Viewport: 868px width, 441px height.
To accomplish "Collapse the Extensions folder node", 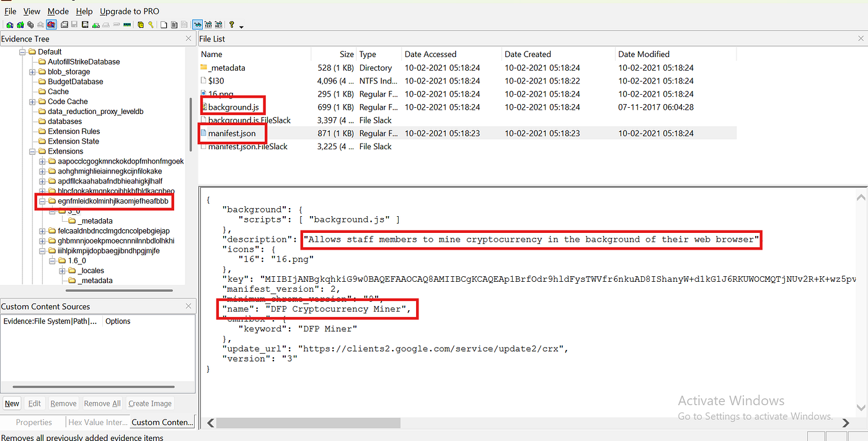I will click(x=33, y=151).
